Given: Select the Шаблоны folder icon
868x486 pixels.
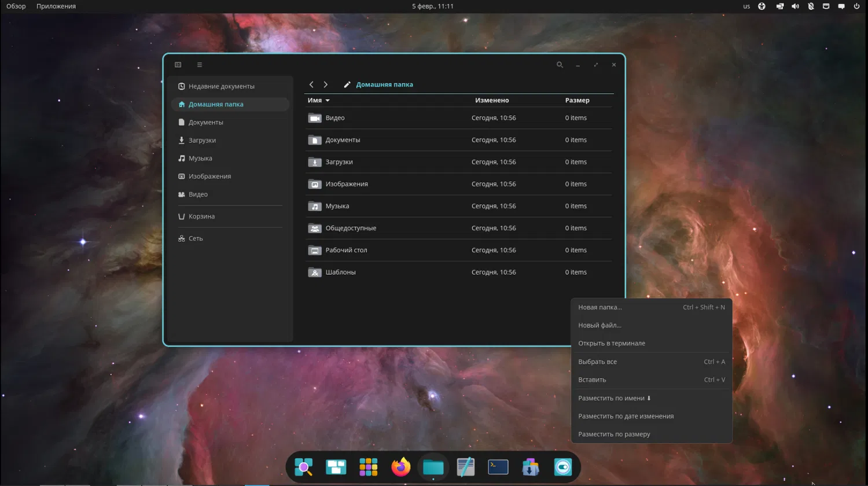Looking at the screenshot, I should coord(315,272).
